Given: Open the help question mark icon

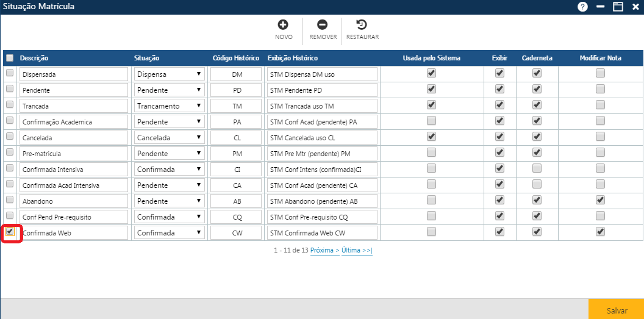Looking at the screenshot, I should point(582,7).
